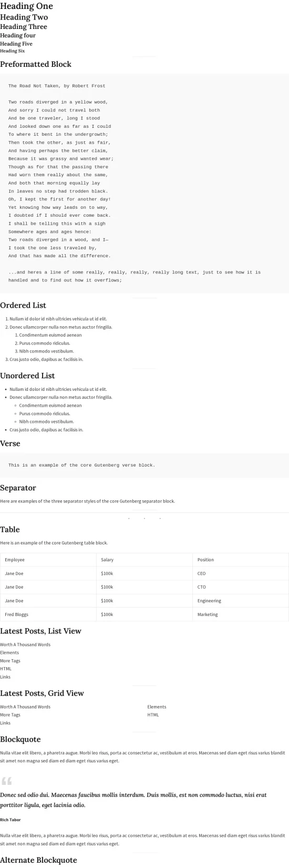Click the Gutenberg verse block text
The height and width of the screenshot is (868, 289).
coord(81,465)
